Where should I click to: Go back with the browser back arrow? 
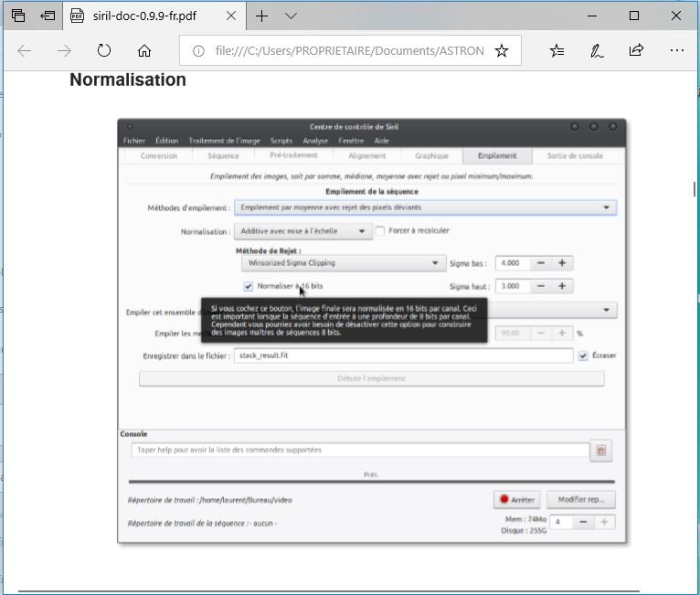point(24,51)
